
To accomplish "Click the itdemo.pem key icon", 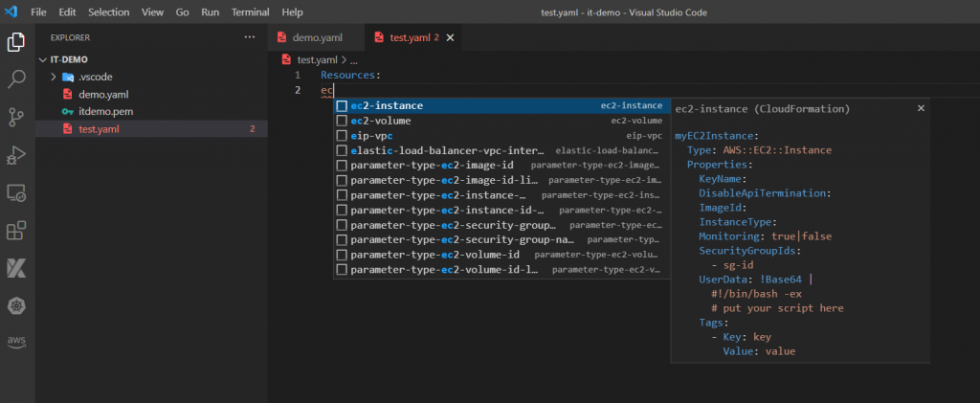I will tap(68, 112).
